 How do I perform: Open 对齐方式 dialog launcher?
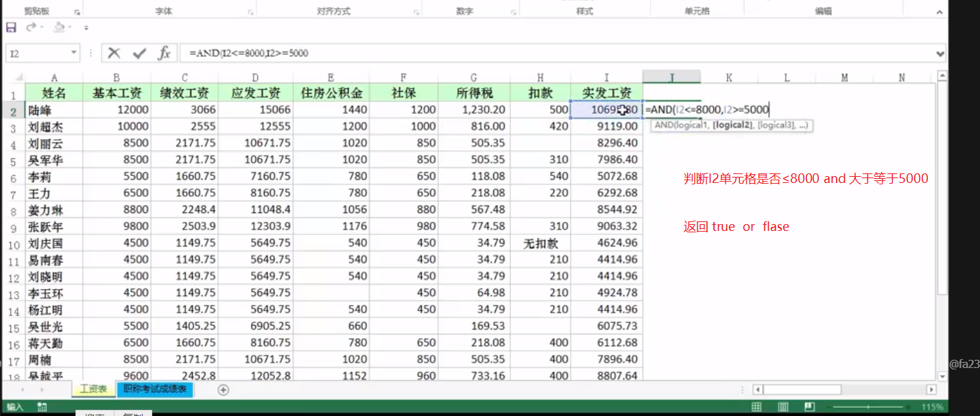click(416, 12)
